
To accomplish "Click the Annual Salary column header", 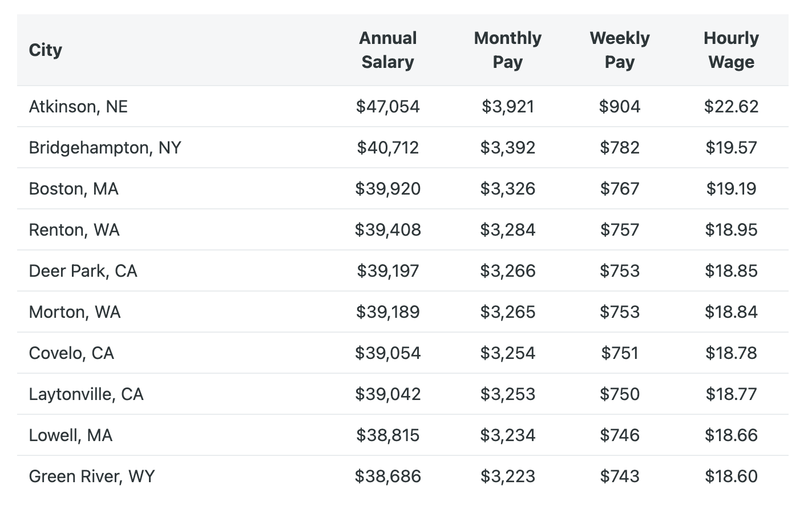I will click(x=388, y=50).
